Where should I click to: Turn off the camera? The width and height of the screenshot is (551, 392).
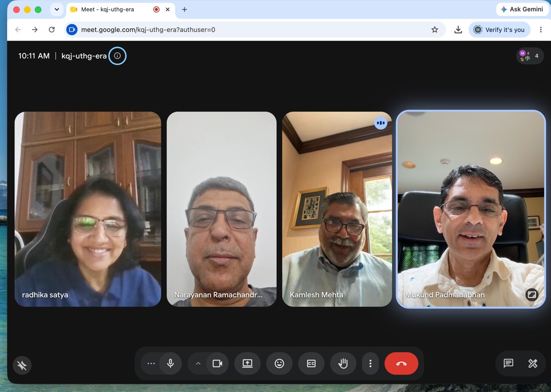tap(217, 364)
